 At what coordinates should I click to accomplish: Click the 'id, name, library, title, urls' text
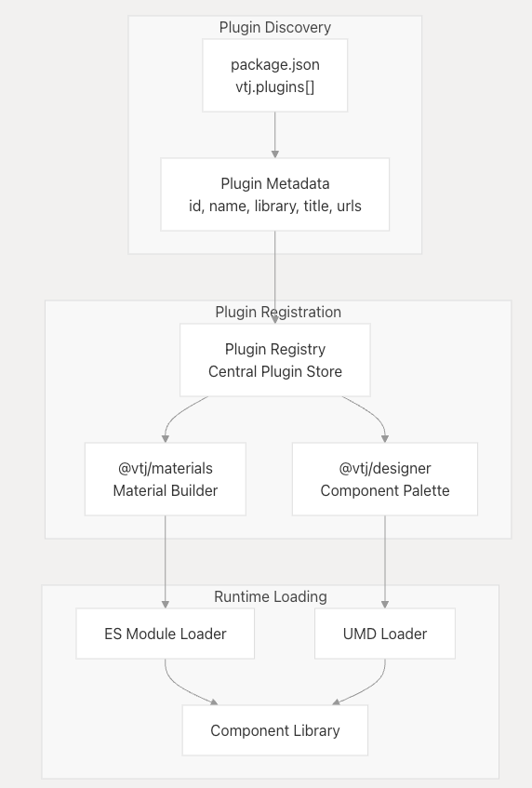coord(274,206)
